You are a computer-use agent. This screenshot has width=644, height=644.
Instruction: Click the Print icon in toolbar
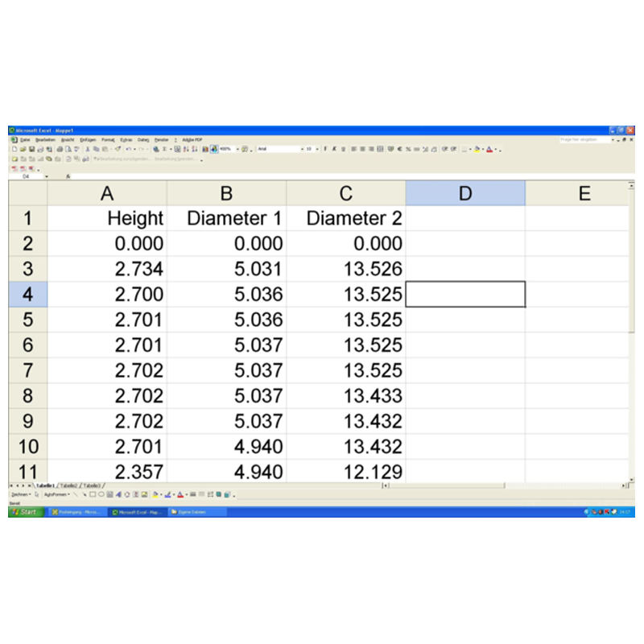(60, 149)
